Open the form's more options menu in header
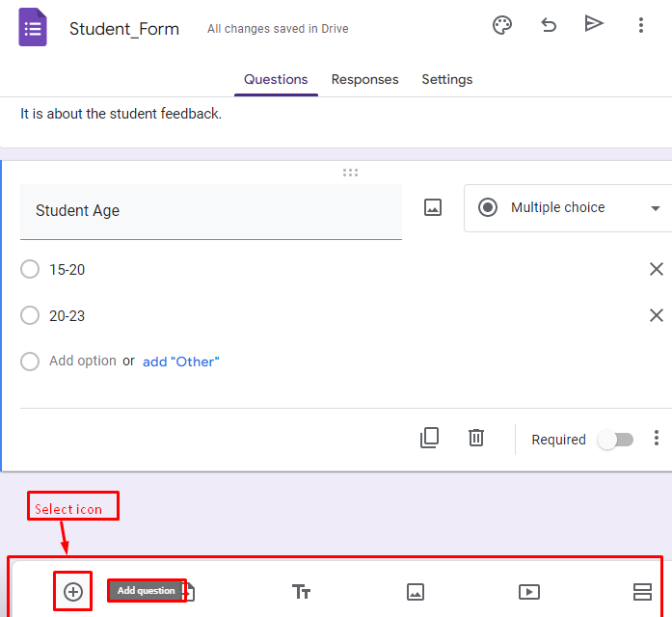672x617 pixels. 641,25
